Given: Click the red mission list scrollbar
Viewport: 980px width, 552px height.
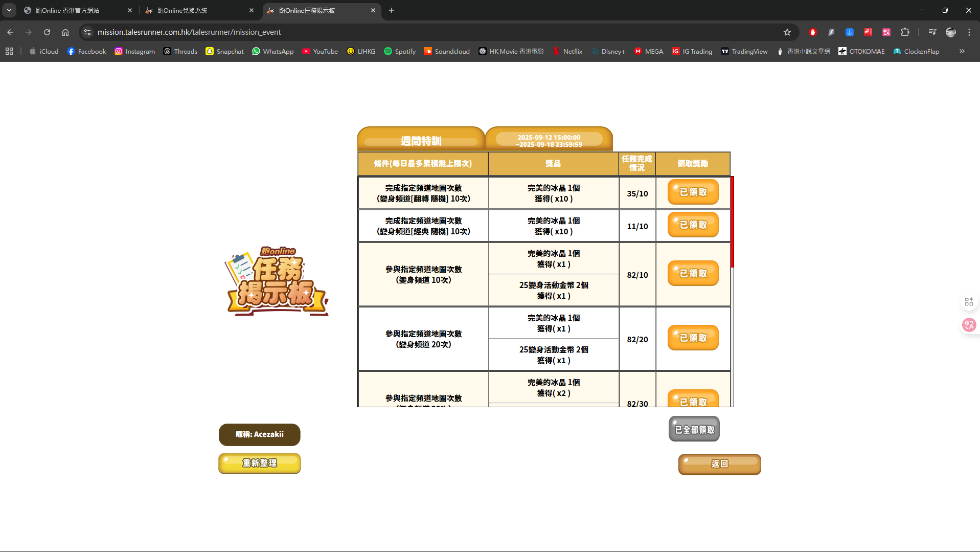Looking at the screenshot, I should click(x=732, y=222).
